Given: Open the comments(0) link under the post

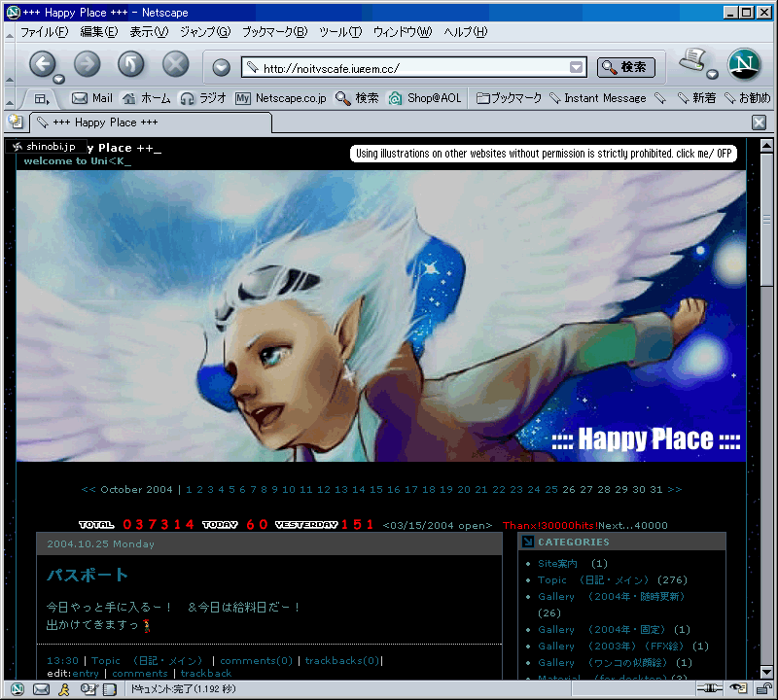Looking at the screenshot, I should (x=256, y=661).
